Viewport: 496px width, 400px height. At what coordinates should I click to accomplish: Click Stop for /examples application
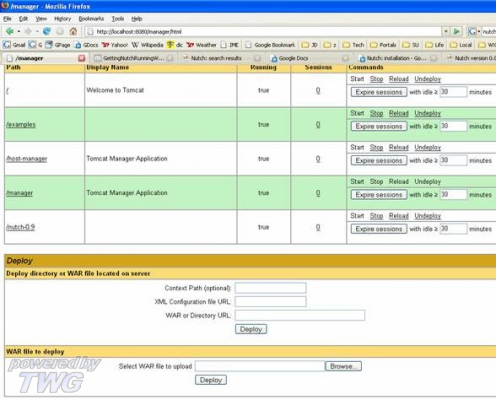[x=376, y=113]
